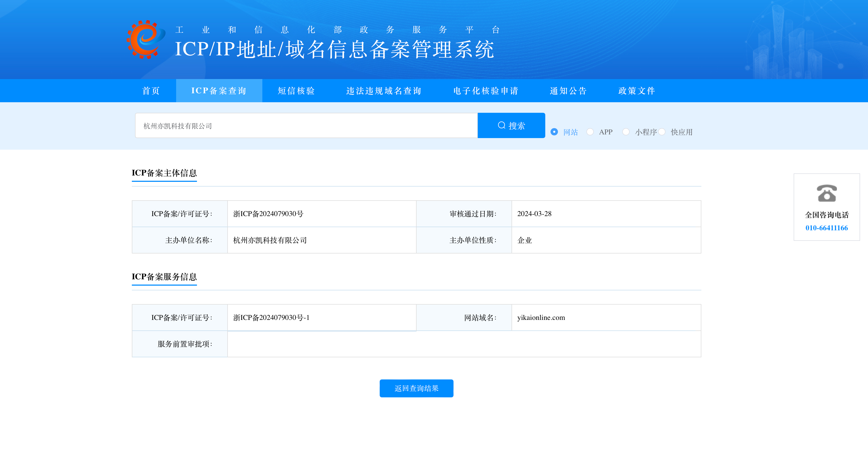Select the APP radio button
This screenshot has width=868, height=449.
pos(590,132)
